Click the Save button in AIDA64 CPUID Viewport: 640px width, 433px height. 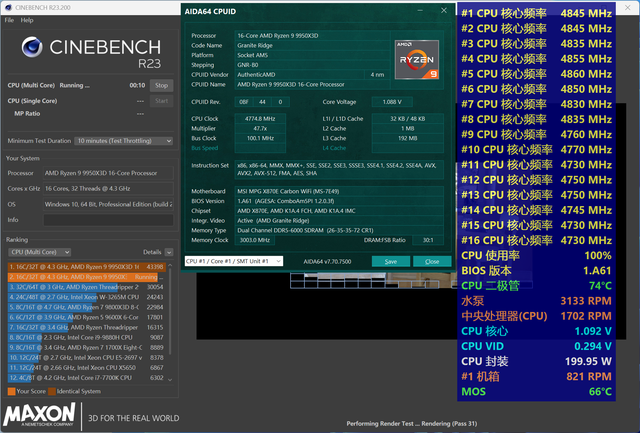pos(391,261)
